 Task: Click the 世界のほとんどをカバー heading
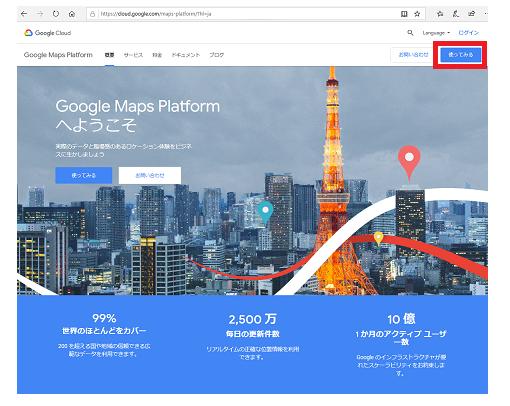[104, 331]
